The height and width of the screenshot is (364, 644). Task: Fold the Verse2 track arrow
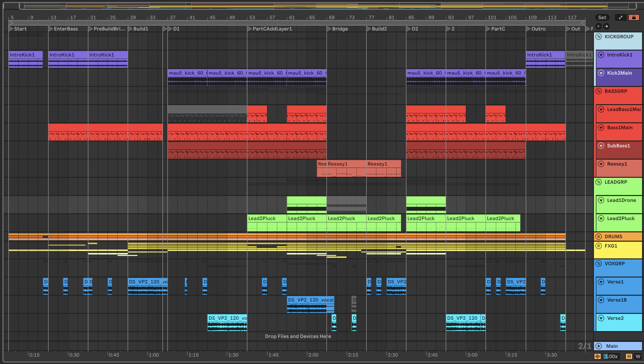(601, 318)
